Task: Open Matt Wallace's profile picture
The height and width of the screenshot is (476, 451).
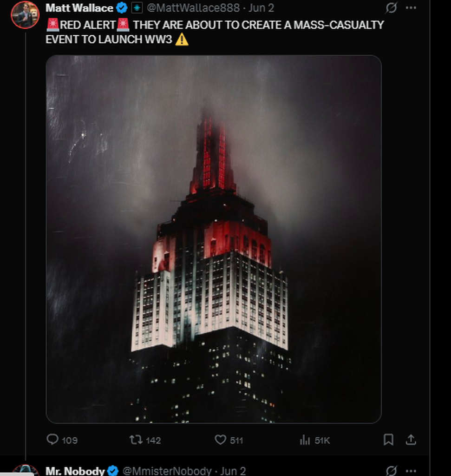Action: point(25,14)
